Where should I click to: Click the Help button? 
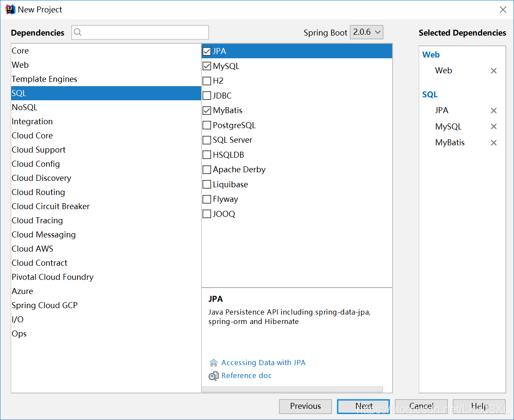tap(479, 406)
